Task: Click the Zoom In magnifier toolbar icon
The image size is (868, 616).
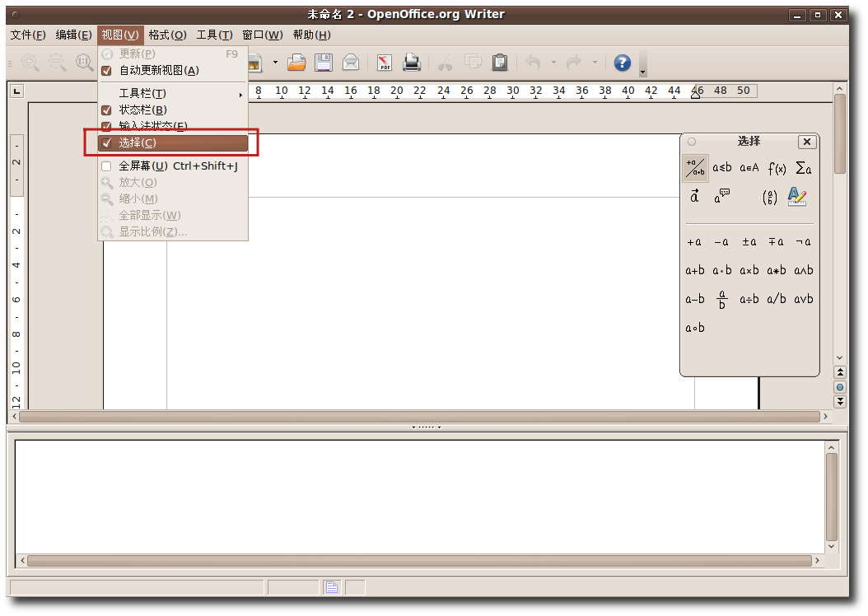Action: [x=30, y=63]
